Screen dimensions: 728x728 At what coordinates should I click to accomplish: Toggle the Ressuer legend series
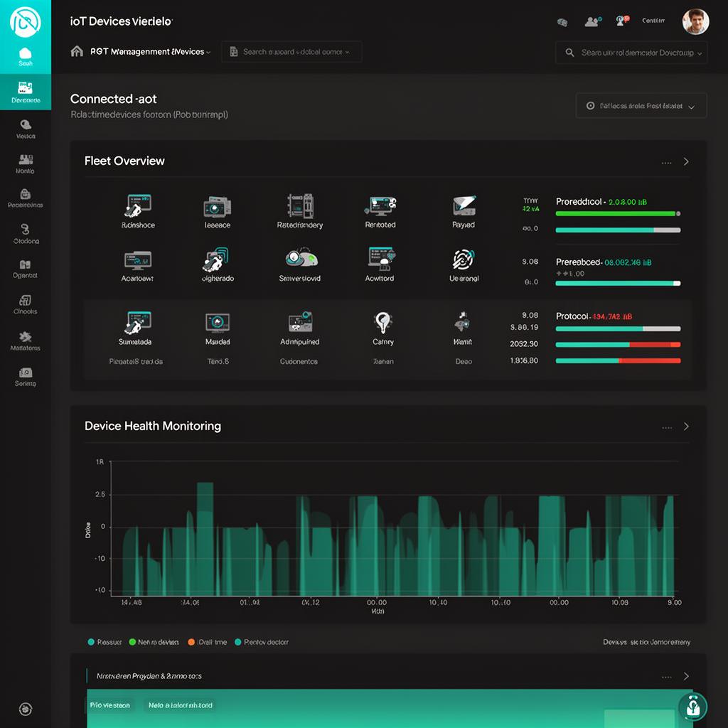(105, 642)
